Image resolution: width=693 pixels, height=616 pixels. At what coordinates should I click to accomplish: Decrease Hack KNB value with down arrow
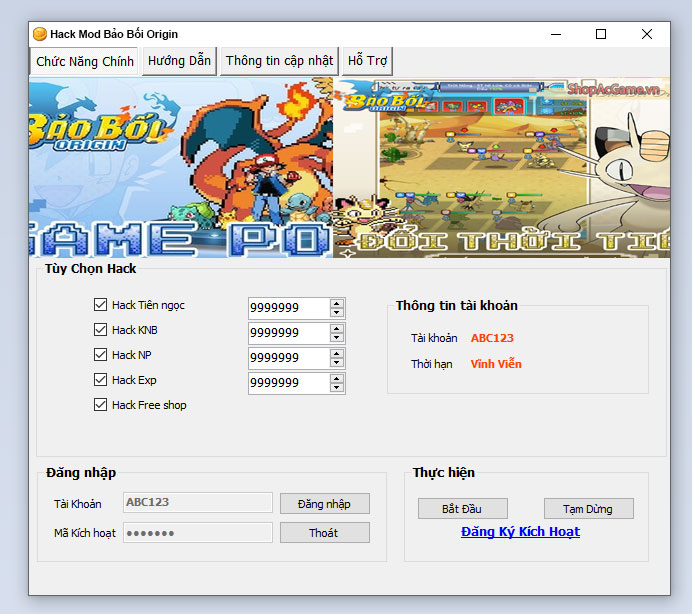tap(337, 338)
